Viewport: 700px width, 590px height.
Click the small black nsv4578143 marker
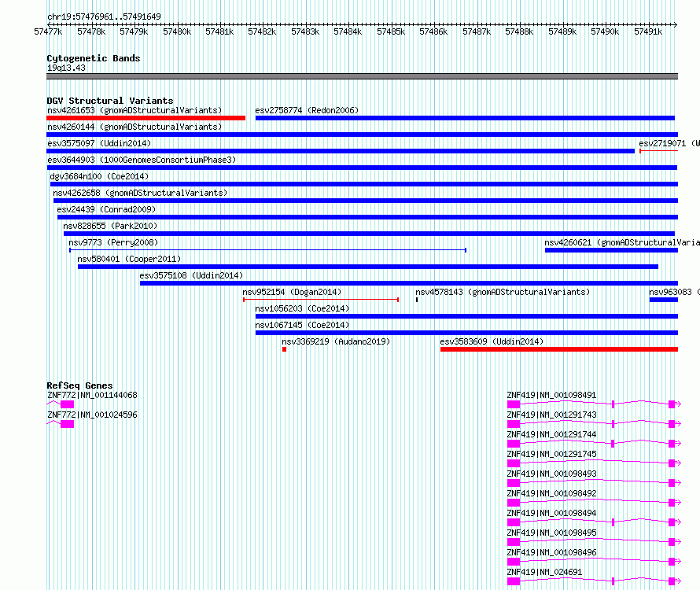(417, 300)
